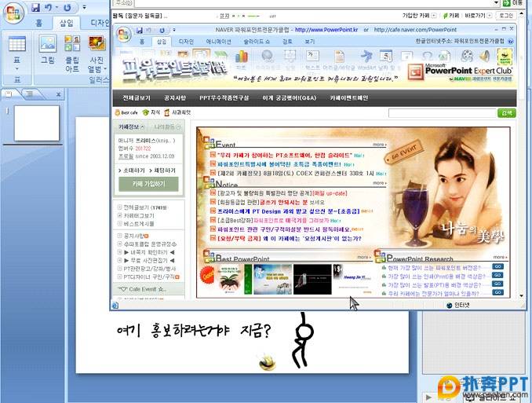The height and width of the screenshot is (403, 532).
Task: Click the browser address bar field
Action: click(x=314, y=3)
